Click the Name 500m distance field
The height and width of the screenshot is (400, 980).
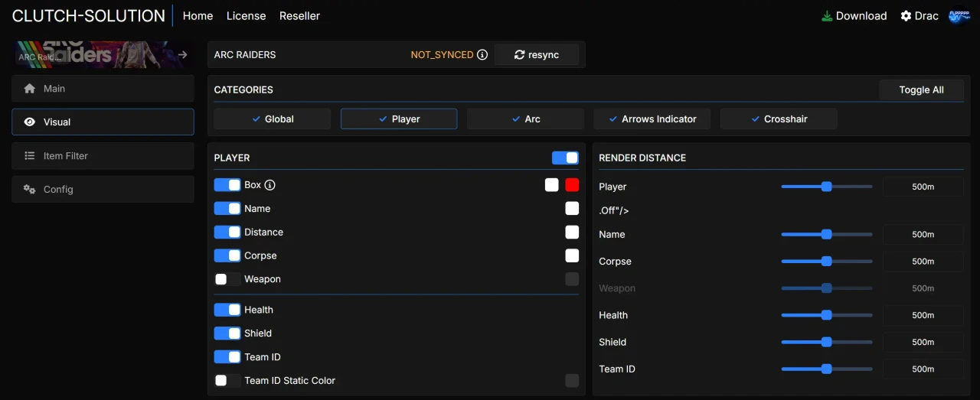coord(923,235)
